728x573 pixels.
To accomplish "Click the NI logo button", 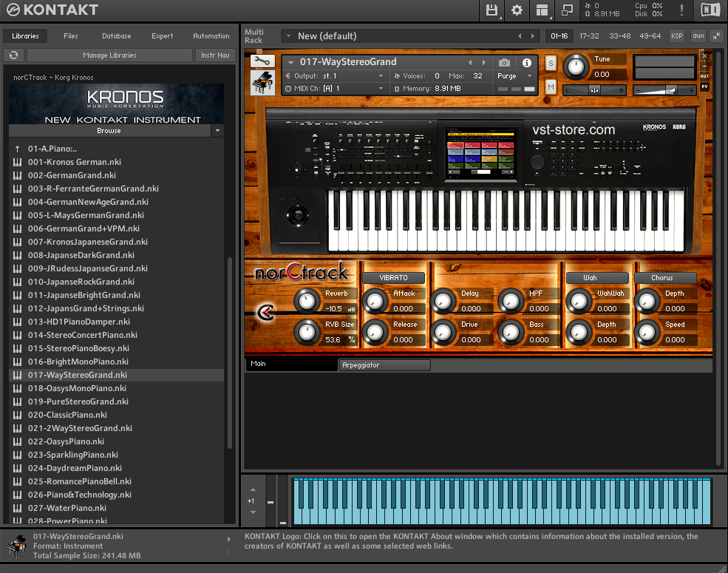I will (x=710, y=10).
